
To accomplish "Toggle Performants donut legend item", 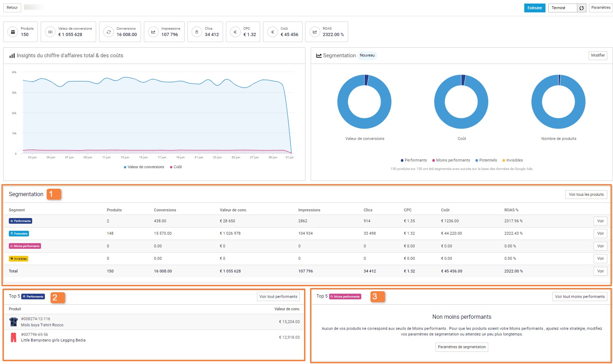I will [x=414, y=160].
